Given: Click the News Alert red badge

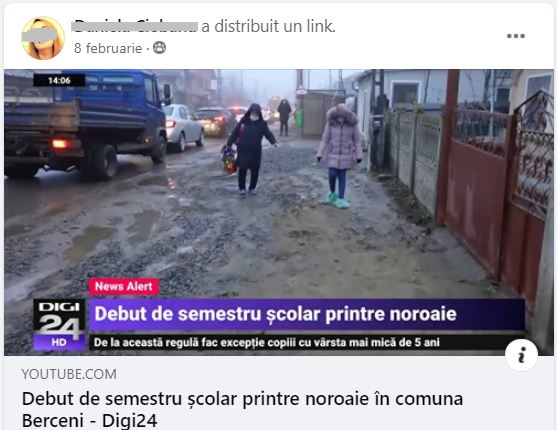Looking at the screenshot, I should 123,286.
